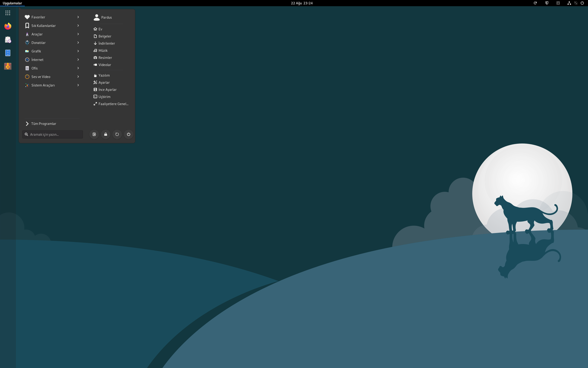Open the Ses ve Video category
The height and width of the screenshot is (368, 588).
coord(52,77)
